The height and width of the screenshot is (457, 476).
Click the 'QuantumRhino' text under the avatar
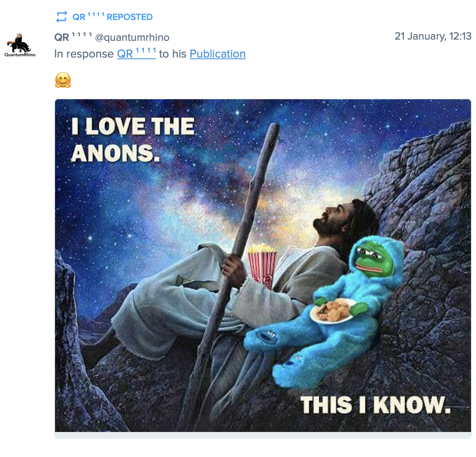(x=20, y=55)
